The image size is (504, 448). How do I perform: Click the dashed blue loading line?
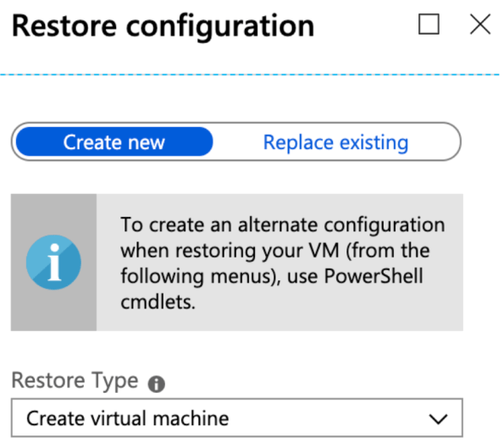point(250,75)
